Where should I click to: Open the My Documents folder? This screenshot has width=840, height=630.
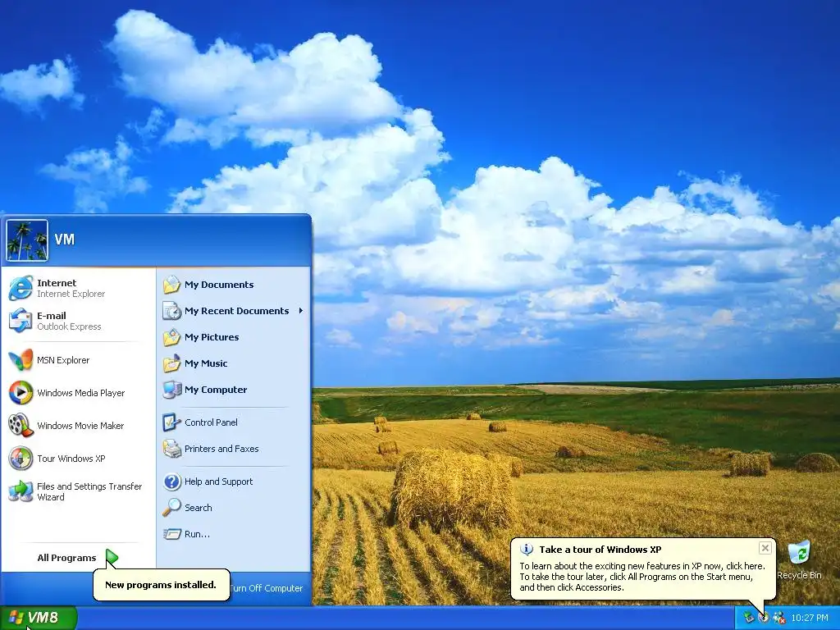[234, 285]
